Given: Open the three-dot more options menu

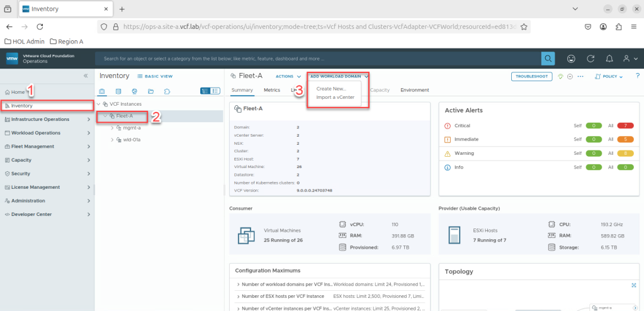Looking at the screenshot, I should [580, 76].
